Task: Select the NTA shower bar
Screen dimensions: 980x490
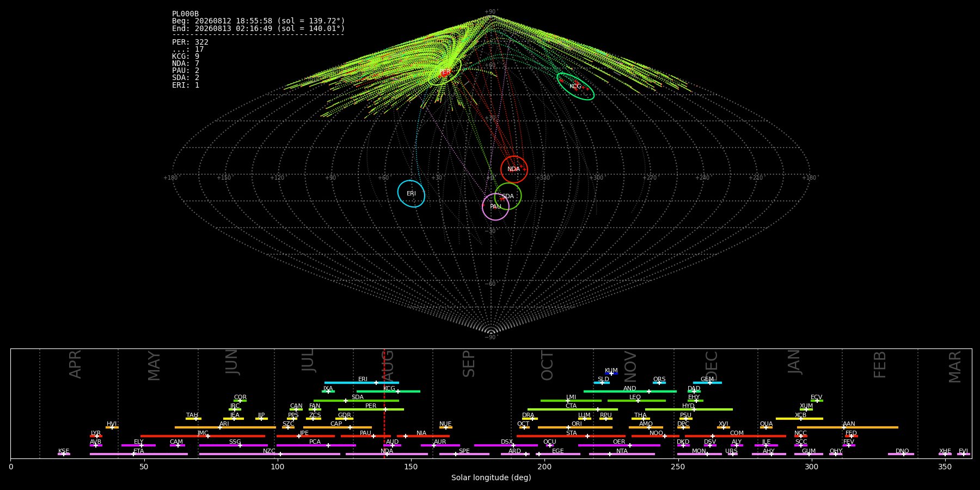Action: 622,454
